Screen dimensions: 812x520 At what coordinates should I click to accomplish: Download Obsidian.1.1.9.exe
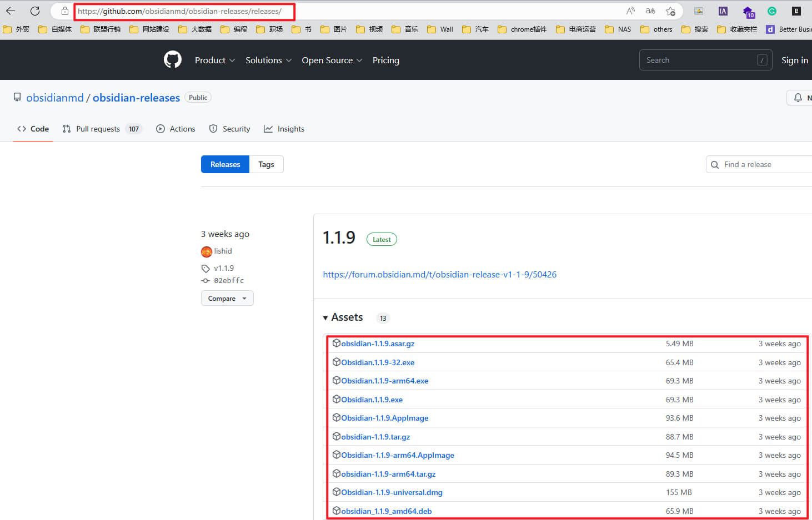(x=372, y=400)
